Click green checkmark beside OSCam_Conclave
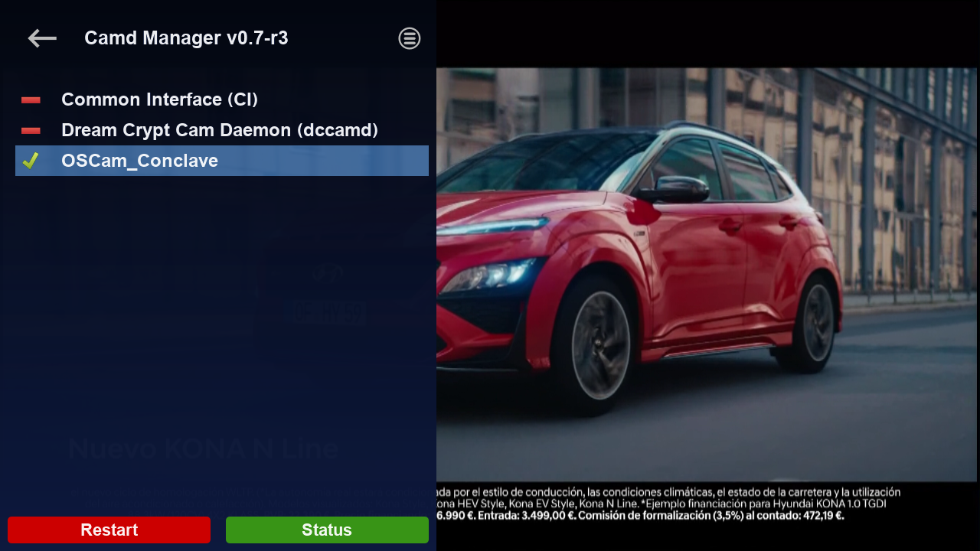 point(31,161)
